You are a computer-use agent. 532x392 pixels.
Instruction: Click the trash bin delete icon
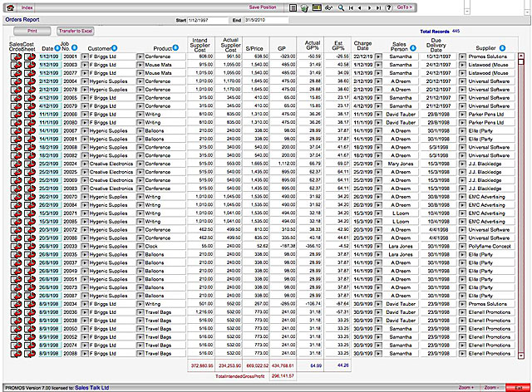304,7
